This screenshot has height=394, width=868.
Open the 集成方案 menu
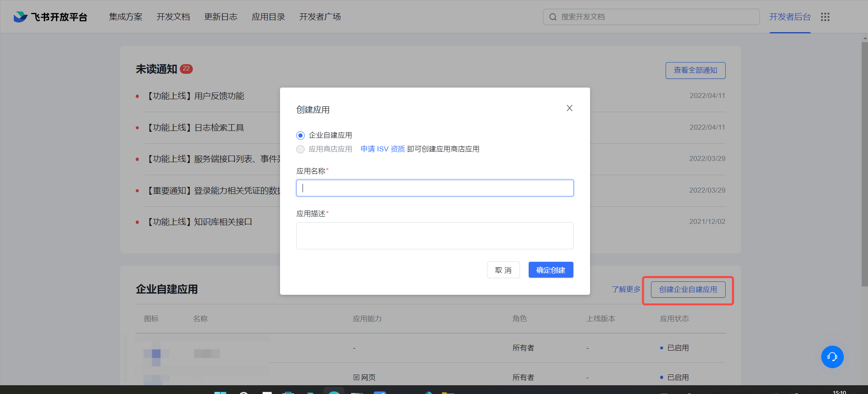(126, 17)
